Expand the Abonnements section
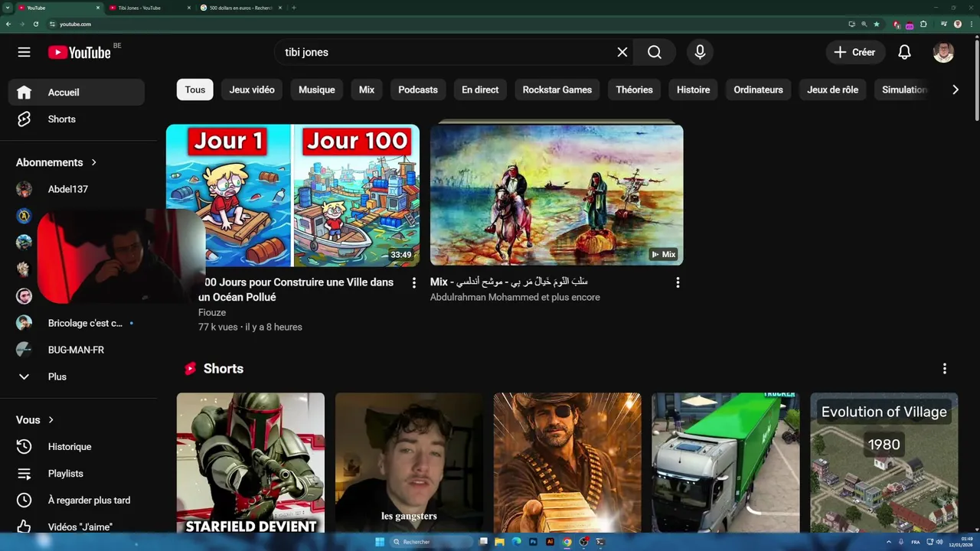This screenshot has width=980, height=551. pos(57,162)
